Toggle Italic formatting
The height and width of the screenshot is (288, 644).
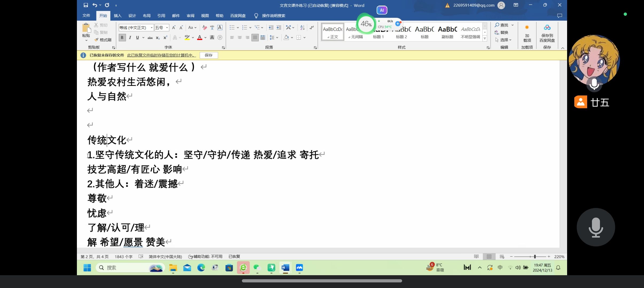tap(130, 38)
